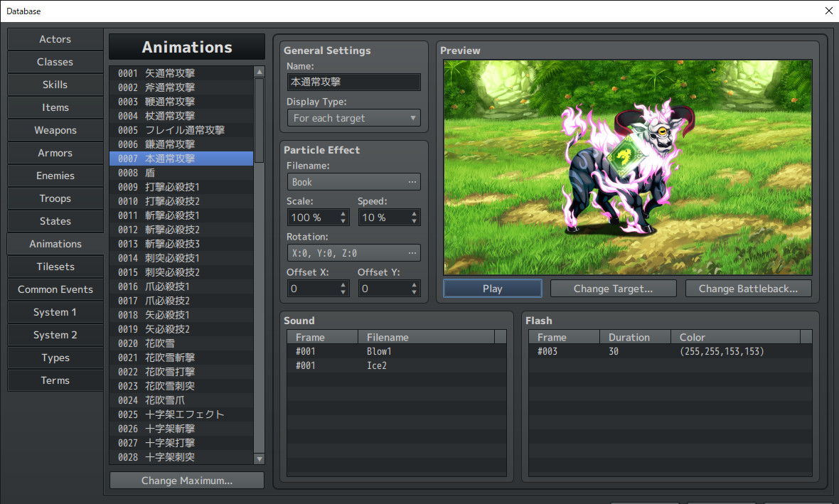The height and width of the screenshot is (504, 839).
Task: Increase Scale percentage with up stepper
Action: pyautogui.click(x=342, y=213)
